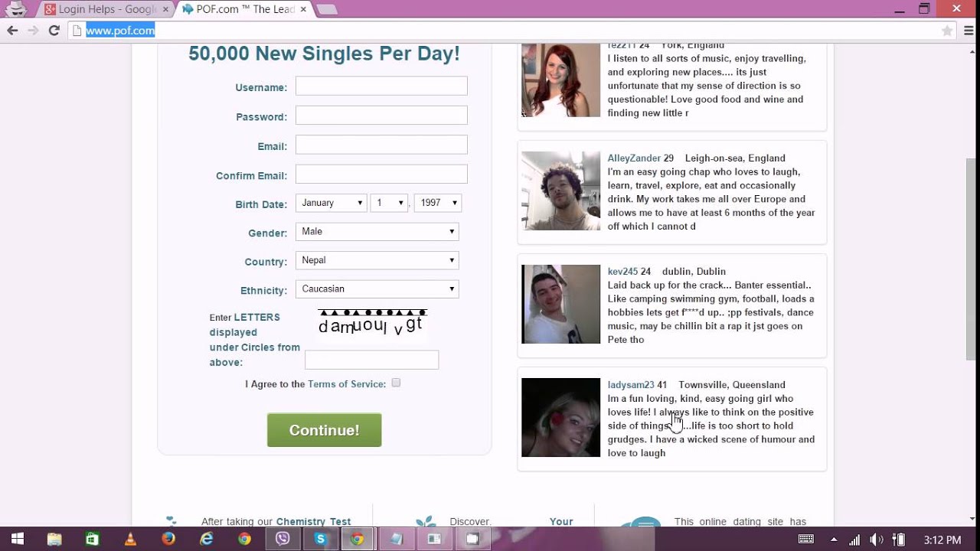Click the page file icon in address bar
980x551 pixels.
pos(76,31)
